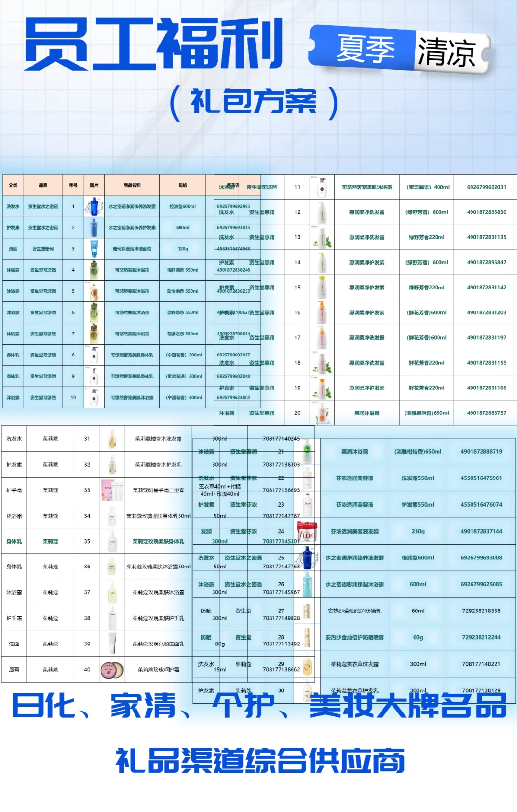This screenshot has width=517, height=812.
Task: Click 茱莉蔻檀香木洗发露 product name
Action: point(158,439)
